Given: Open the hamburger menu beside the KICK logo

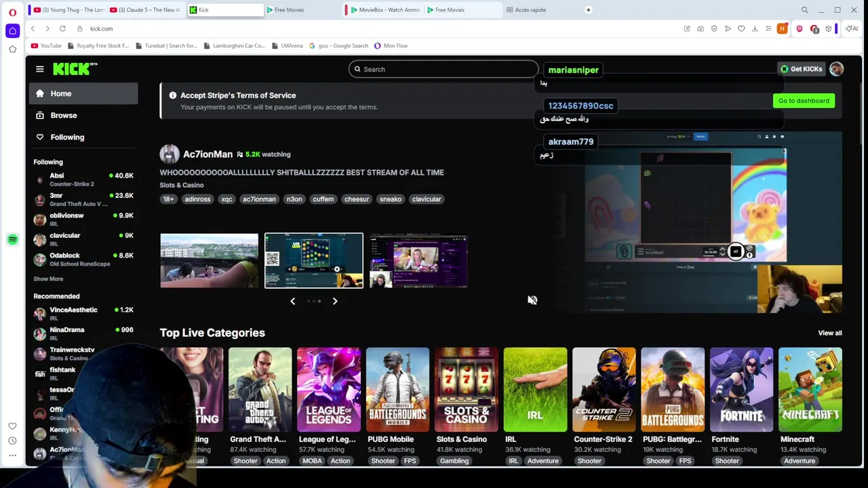Looking at the screenshot, I should pos(40,69).
